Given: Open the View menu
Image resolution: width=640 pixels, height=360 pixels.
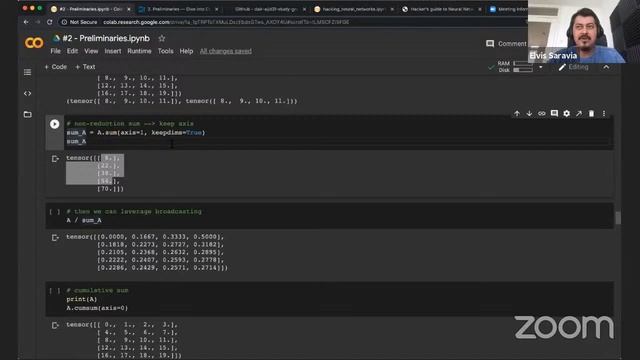Looking at the screenshot, I should (x=91, y=51).
